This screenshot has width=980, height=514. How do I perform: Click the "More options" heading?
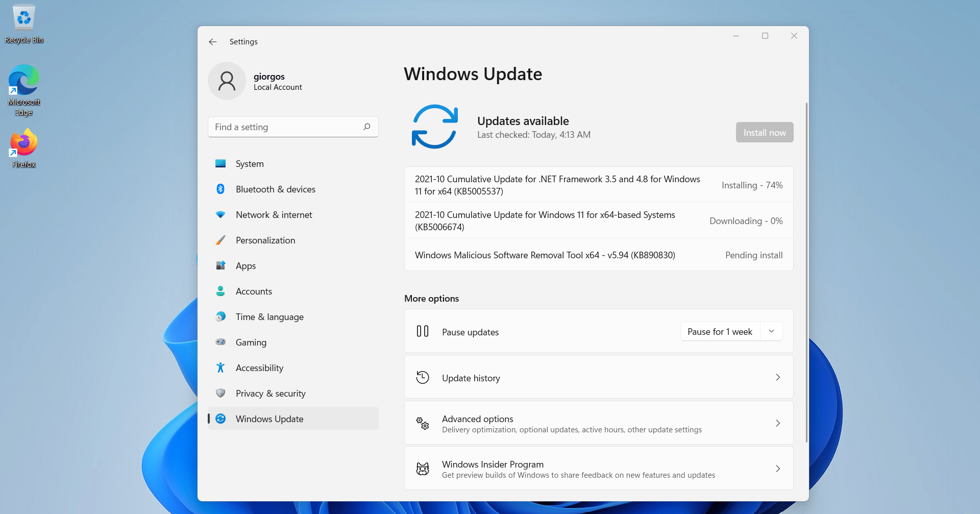[431, 299]
